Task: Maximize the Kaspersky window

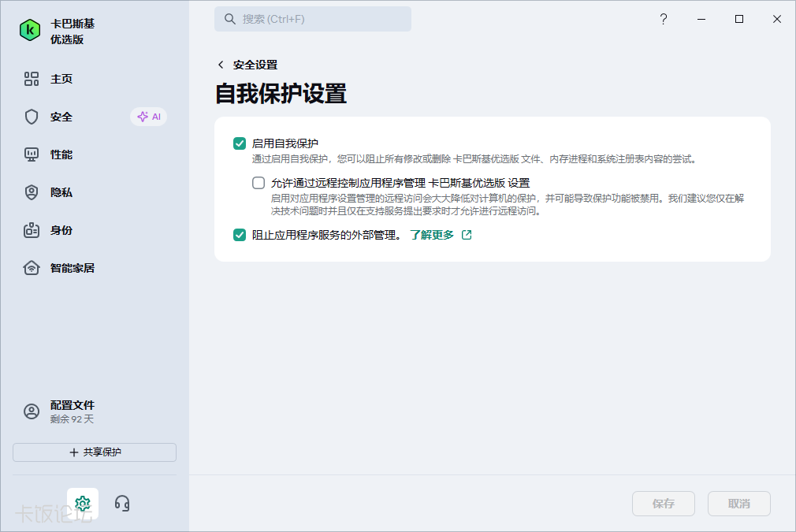Action: pos(739,19)
